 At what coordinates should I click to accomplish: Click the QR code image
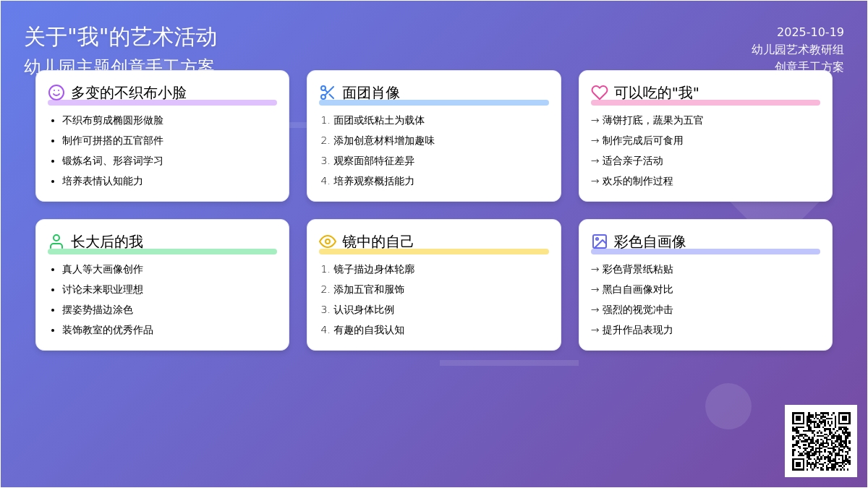click(x=821, y=441)
